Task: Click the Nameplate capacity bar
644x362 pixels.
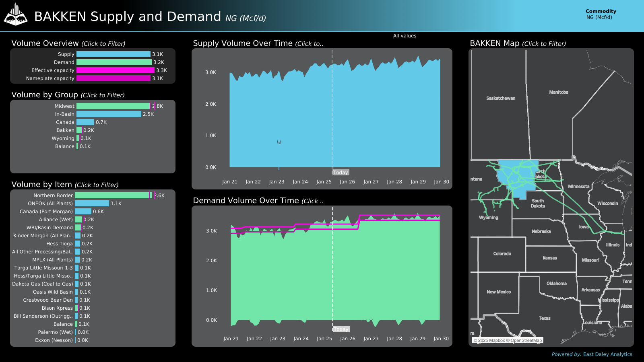Action: point(114,78)
